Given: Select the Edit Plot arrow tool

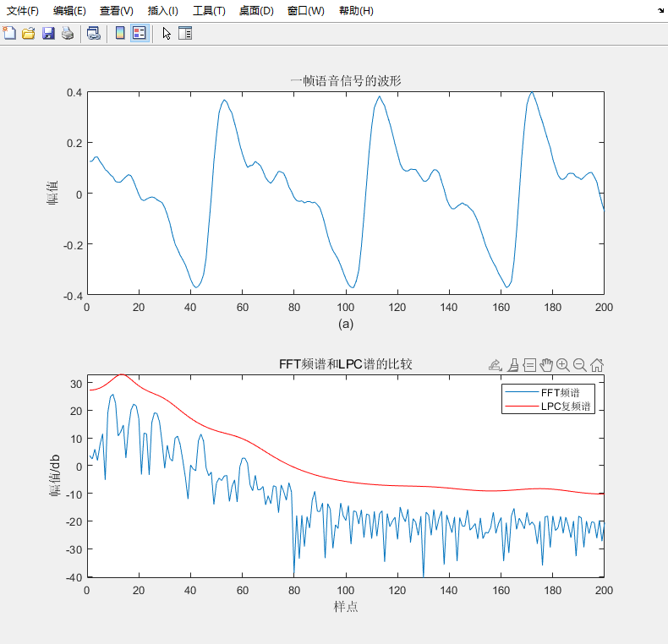Looking at the screenshot, I should point(166,33).
